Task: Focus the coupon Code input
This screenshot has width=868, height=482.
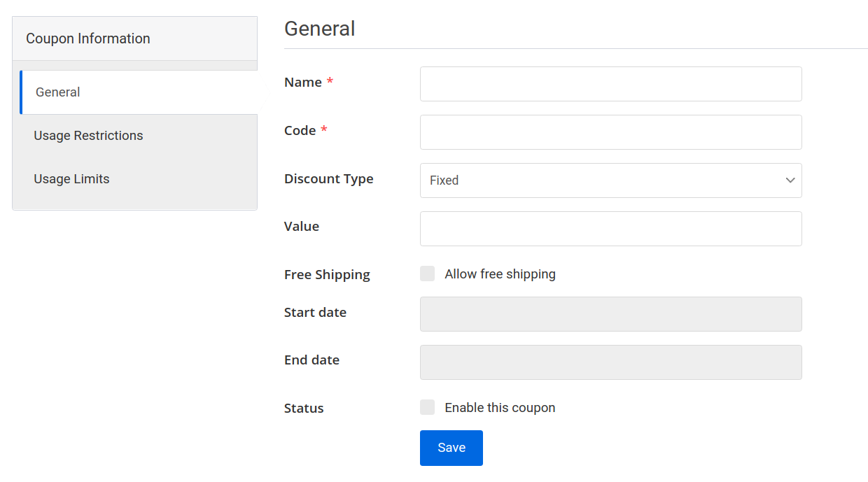Action: pyautogui.click(x=609, y=132)
